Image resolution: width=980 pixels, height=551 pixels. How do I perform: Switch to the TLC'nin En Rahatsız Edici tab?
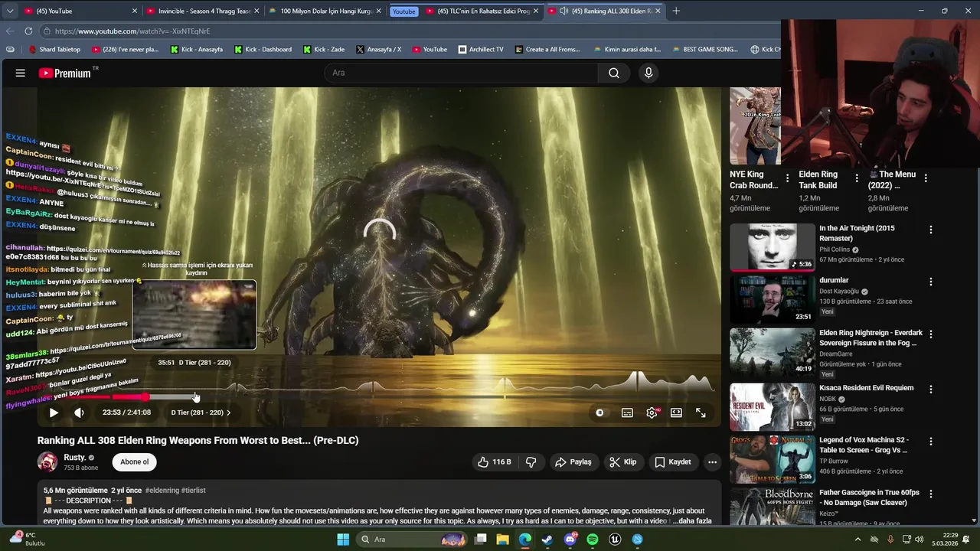pos(482,11)
